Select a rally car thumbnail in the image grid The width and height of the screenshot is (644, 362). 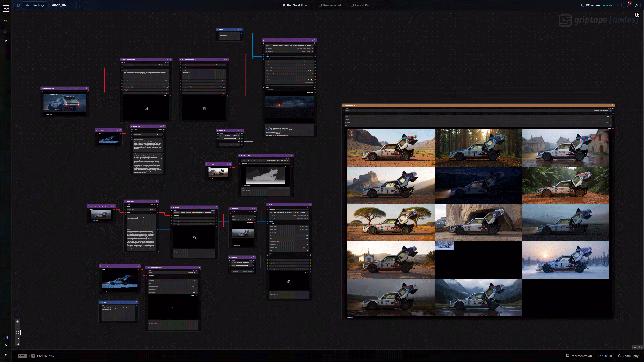pos(391,148)
